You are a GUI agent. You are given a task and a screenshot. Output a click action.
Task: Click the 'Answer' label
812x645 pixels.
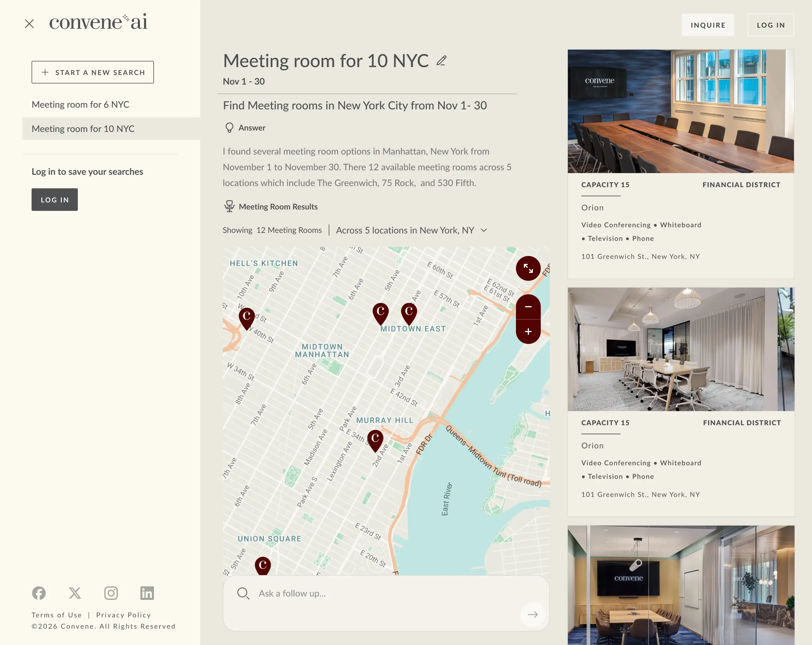(252, 128)
